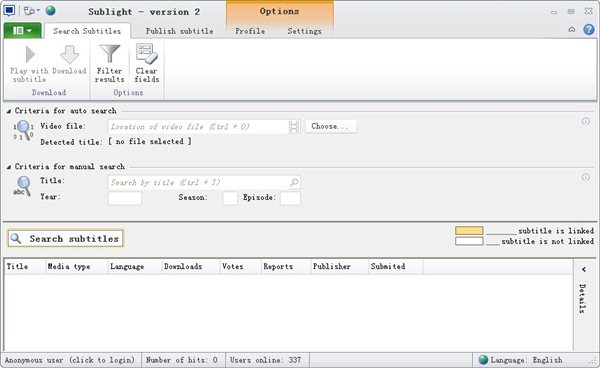Image resolution: width=600 pixels, height=368 pixels.
Task: Click the Download subtitle arrow icon
Action: tap(70, 54)
